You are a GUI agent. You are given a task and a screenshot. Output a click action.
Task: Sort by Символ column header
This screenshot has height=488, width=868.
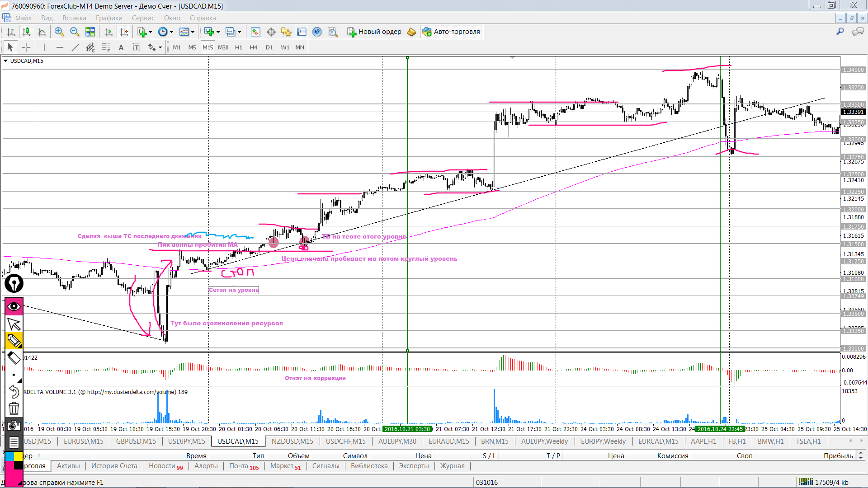355,455
